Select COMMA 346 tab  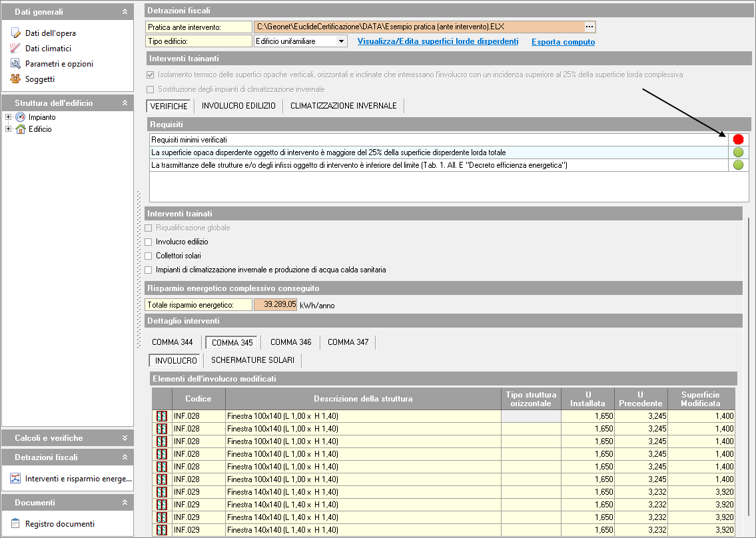click(x=290, y=342)
